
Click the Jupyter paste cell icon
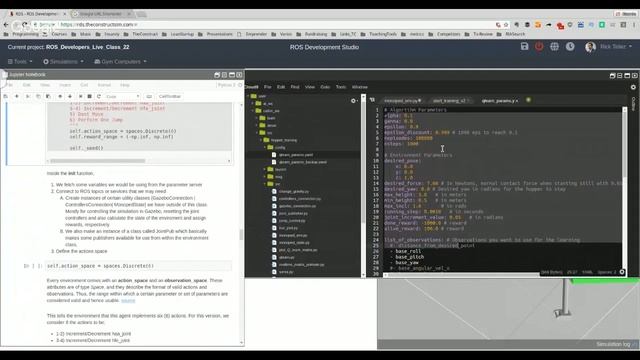click(48, 96)
